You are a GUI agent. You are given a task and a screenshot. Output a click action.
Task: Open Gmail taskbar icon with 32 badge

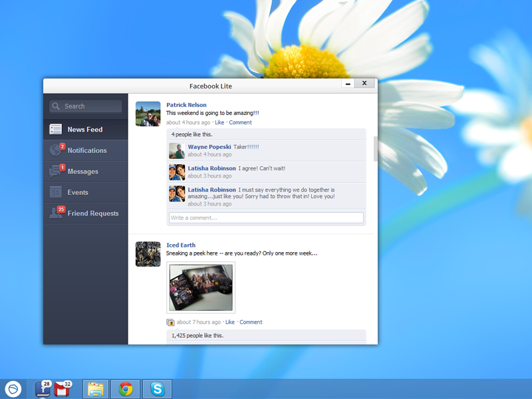(x=63, y=389)
